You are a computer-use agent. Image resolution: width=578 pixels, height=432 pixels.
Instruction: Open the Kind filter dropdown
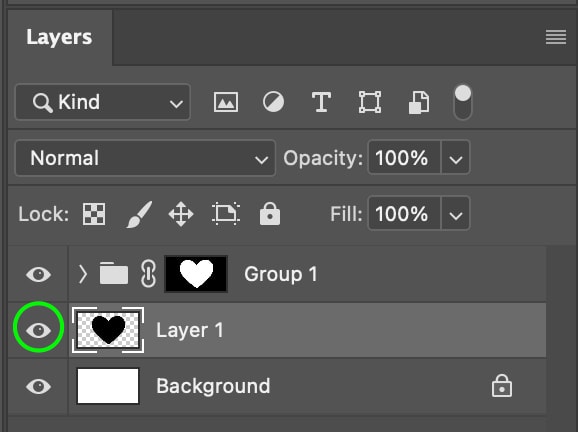(x=102, y=102)
